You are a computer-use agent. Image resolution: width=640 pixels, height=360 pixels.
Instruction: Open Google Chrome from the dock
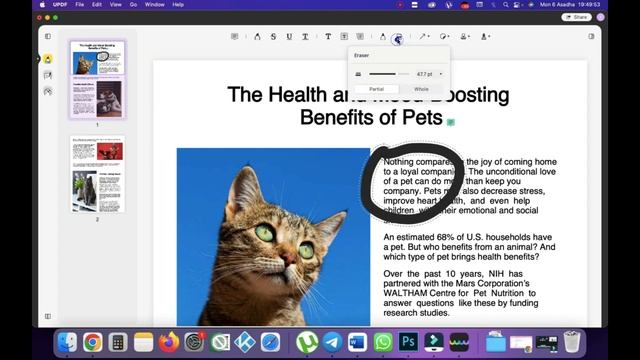pos(93,342)
